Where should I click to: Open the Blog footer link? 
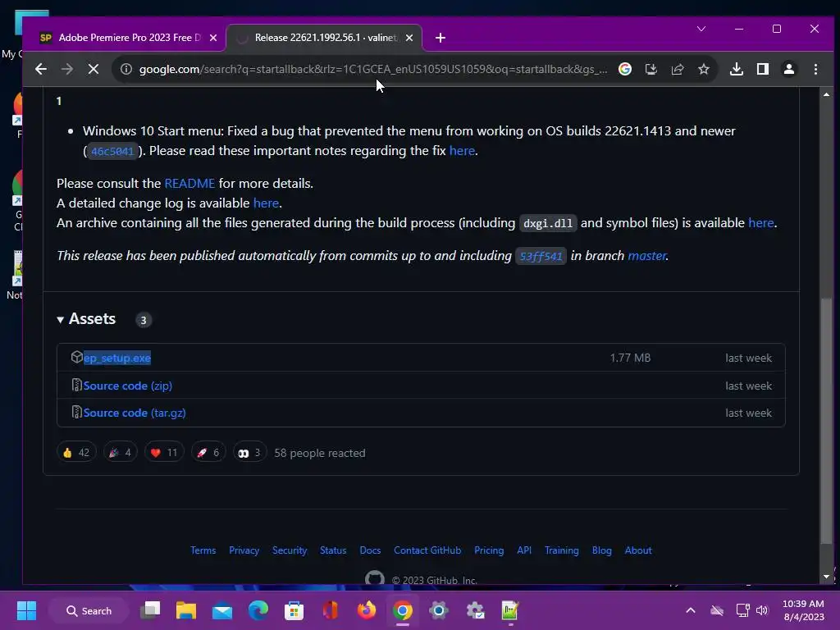(x=601, y=550)
